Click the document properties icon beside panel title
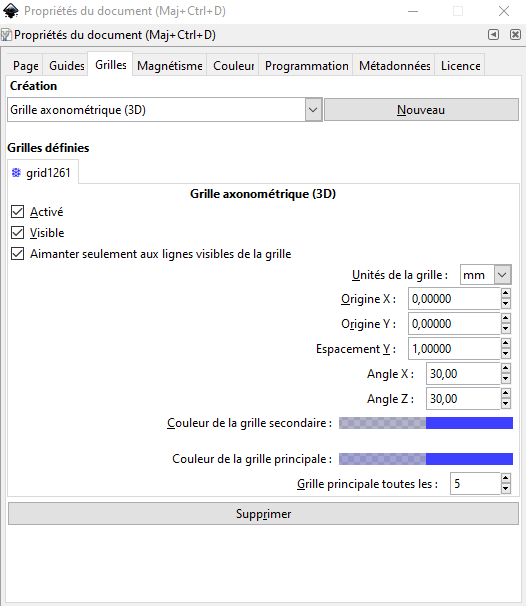526x606 pixels. tap(6, 35)
